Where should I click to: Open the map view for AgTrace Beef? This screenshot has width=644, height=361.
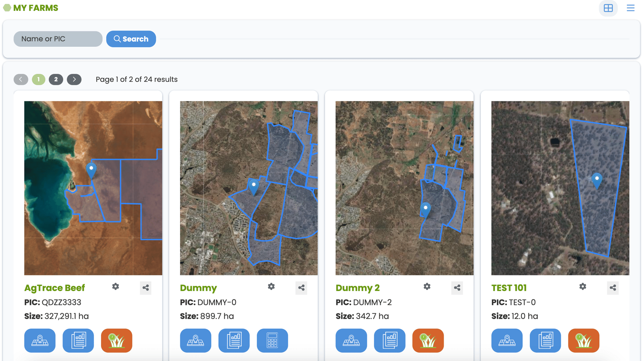pos(40,340)
